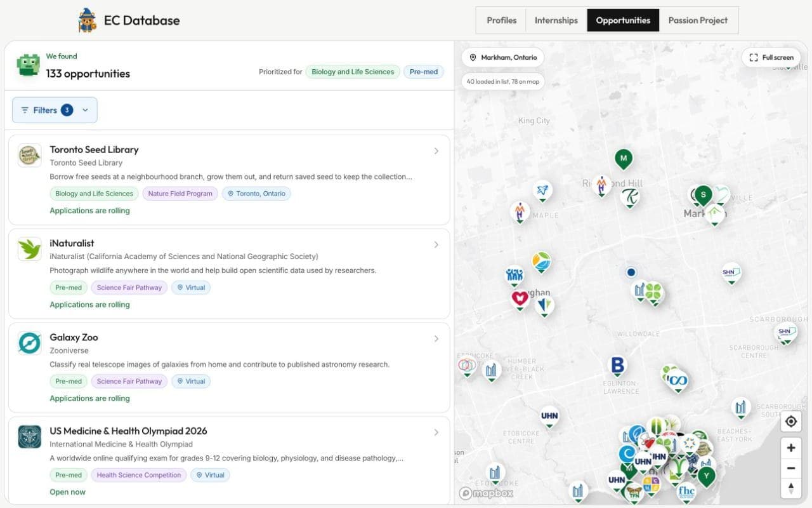Click the iNaturalist green bird logo
Screen dimensions: 812x508
[30, 249]
